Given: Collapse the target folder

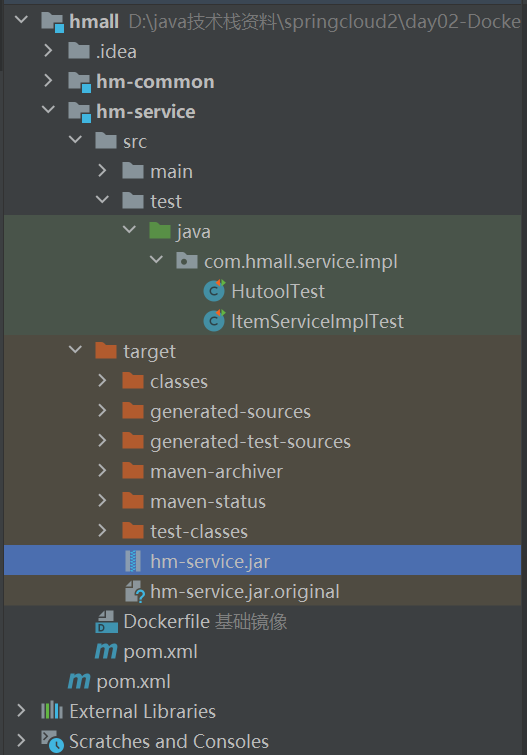Looking at the screenshot, I should [75, 350].
